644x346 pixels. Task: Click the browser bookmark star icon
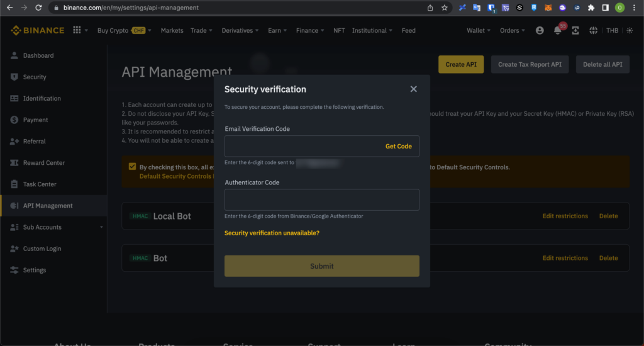point(445,8)
